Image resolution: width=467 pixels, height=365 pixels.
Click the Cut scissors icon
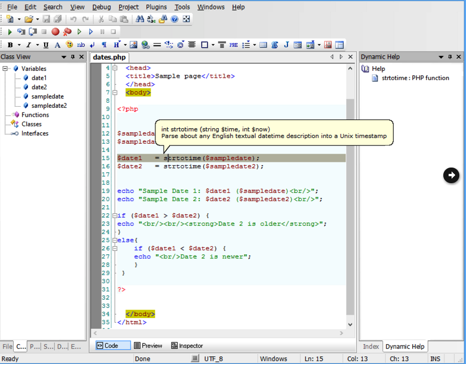click(101, 19)
